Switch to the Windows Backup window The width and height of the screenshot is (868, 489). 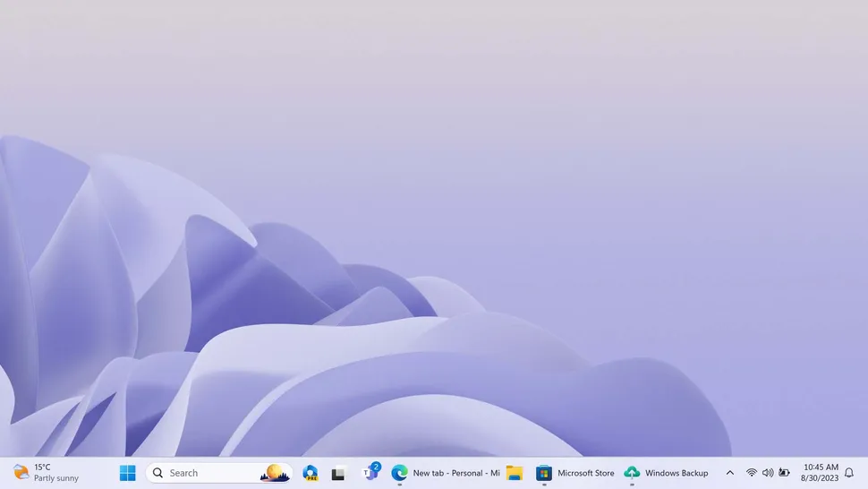point(666,473)
